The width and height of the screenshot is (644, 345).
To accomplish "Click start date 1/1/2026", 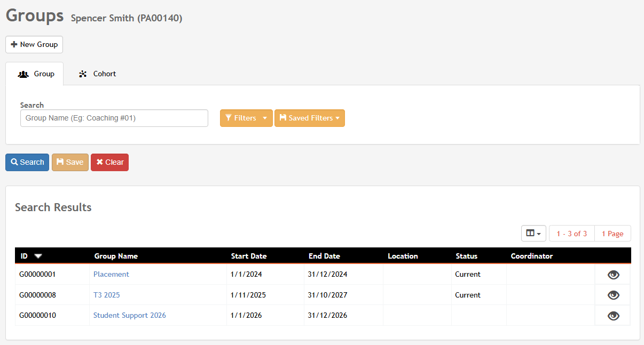I will tap(246, 316).
